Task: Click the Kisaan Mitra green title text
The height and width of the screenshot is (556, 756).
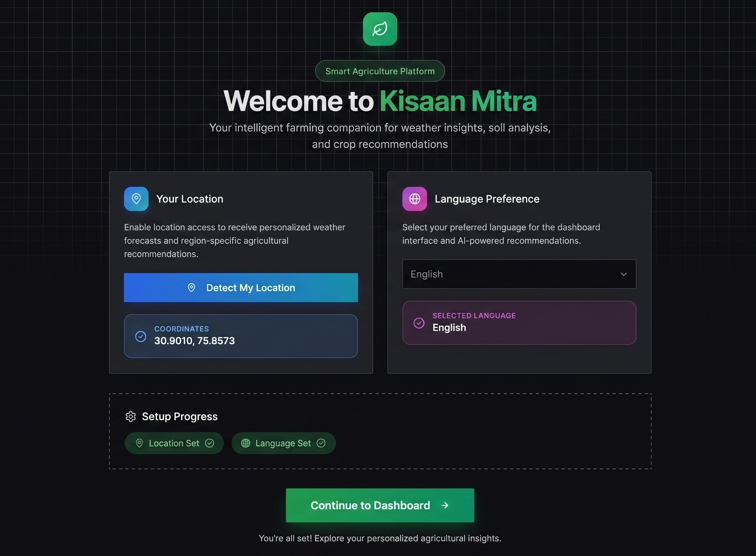Action: tap(458, 101)
